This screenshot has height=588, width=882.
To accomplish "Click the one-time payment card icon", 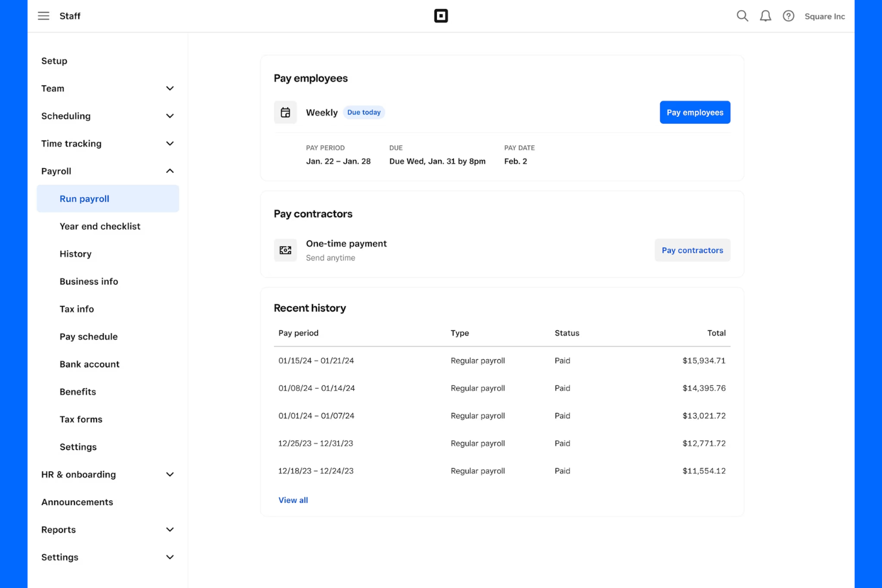I will [285, 250].
